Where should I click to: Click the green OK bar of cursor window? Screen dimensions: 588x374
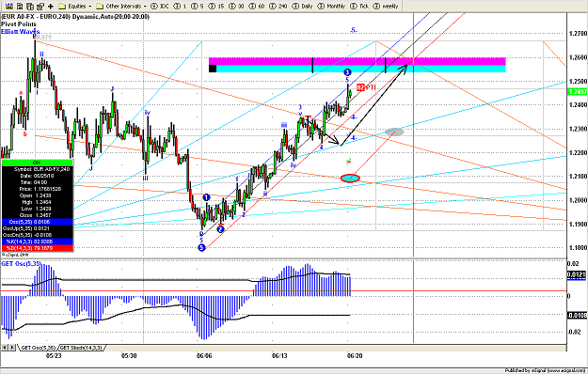(37, 163)
